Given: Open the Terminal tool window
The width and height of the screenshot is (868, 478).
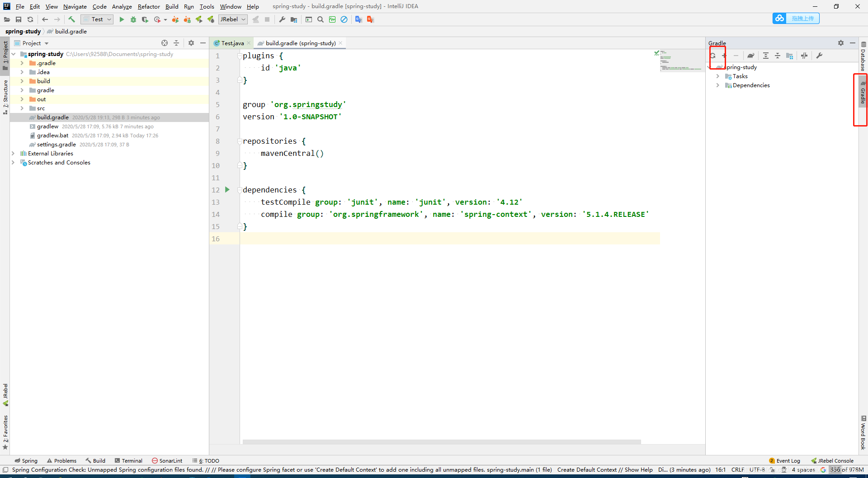Looking at the screenshot, I should coord(128,460).
